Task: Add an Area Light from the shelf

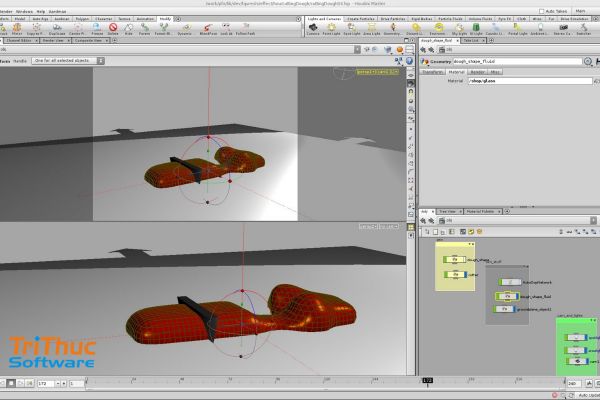Action: pyautogui.click(x=372, y=29)
